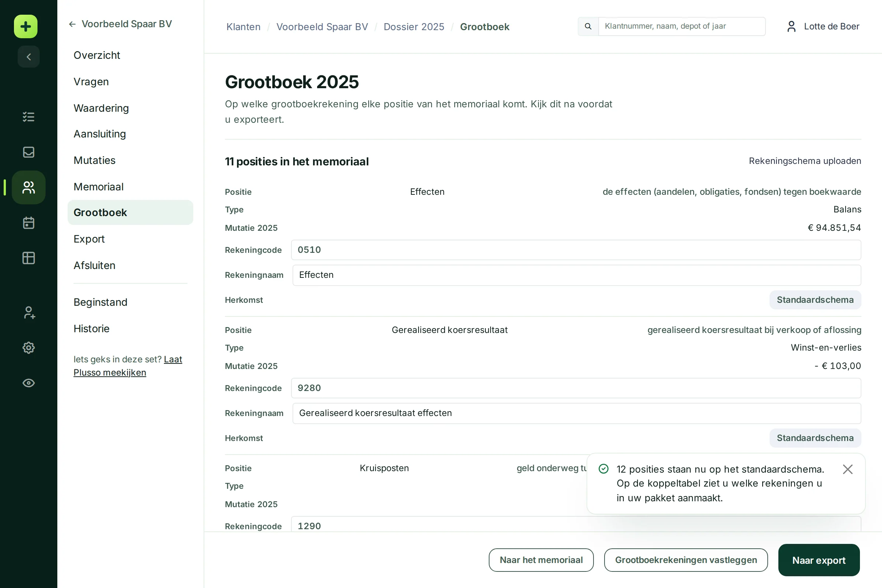Click Naar het memoriaal button
Viewport: 882px width, 588px height.
[x=541, y=560]
